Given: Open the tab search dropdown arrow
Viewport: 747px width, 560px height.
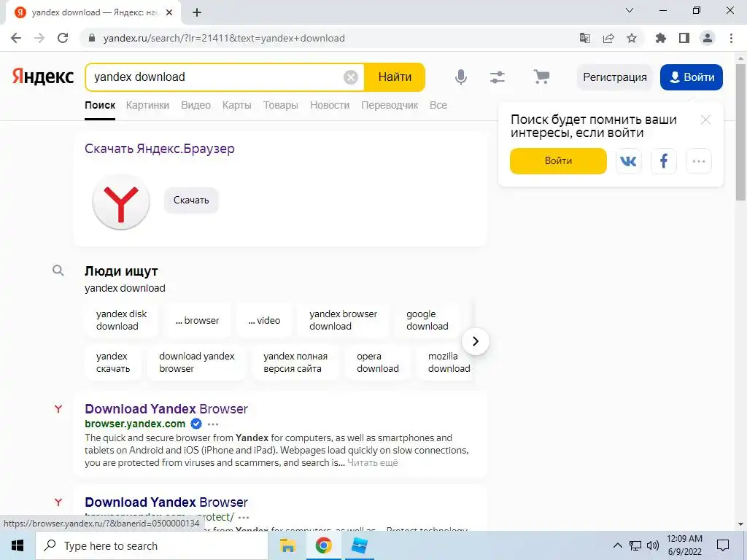Looking at the screenshot, I should pyautogui.click(x=630, y=10).
